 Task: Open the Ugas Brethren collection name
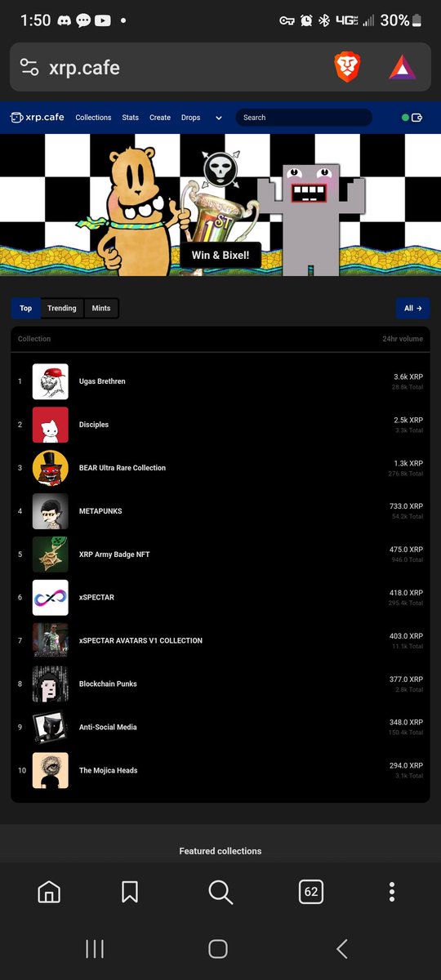click(x=102, y=381)
